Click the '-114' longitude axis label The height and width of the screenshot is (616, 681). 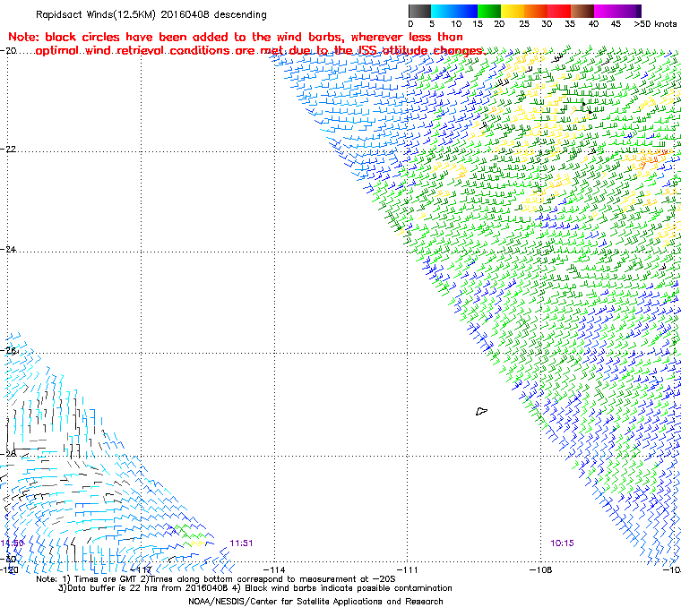click(x=274, y=569)
